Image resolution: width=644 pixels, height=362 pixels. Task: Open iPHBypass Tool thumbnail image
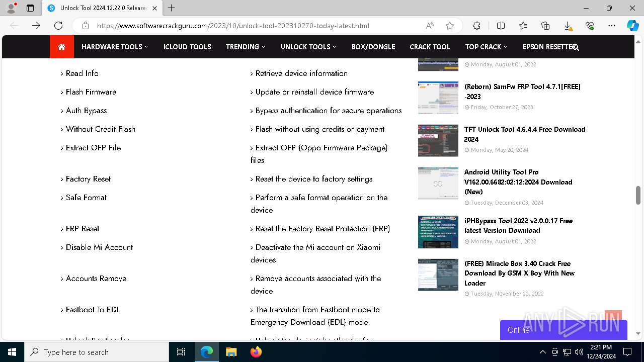(x=438, y=232)
